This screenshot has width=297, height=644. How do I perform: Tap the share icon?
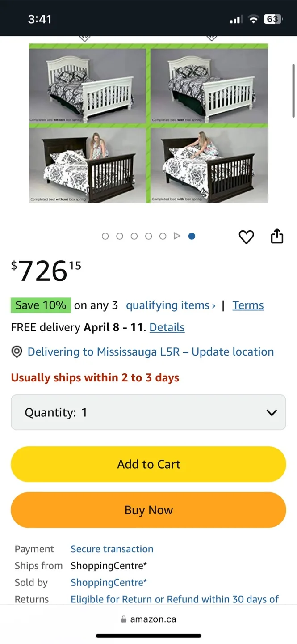click(277, 236)
